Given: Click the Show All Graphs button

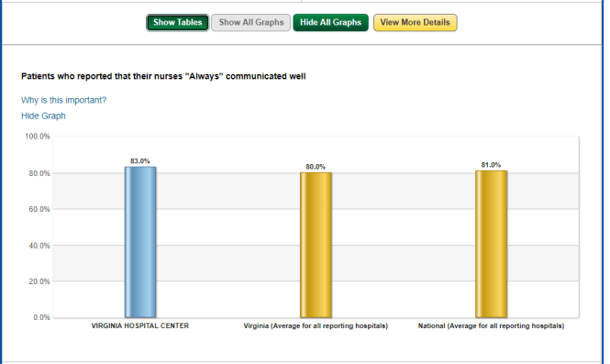Looking at the screenshot, I should point(251,23).
